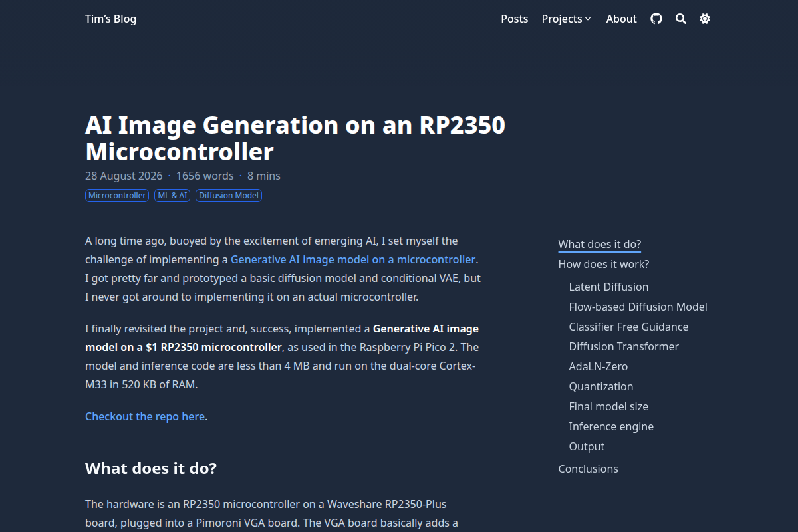Select the Diffusion Model tag
This screenshot has width=798, height=532.
229,196
